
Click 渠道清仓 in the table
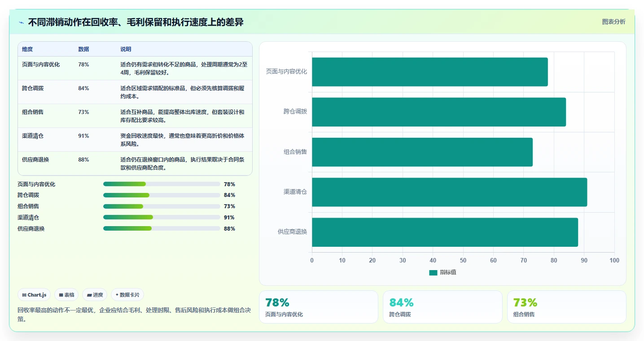click(x=33, y=136)
